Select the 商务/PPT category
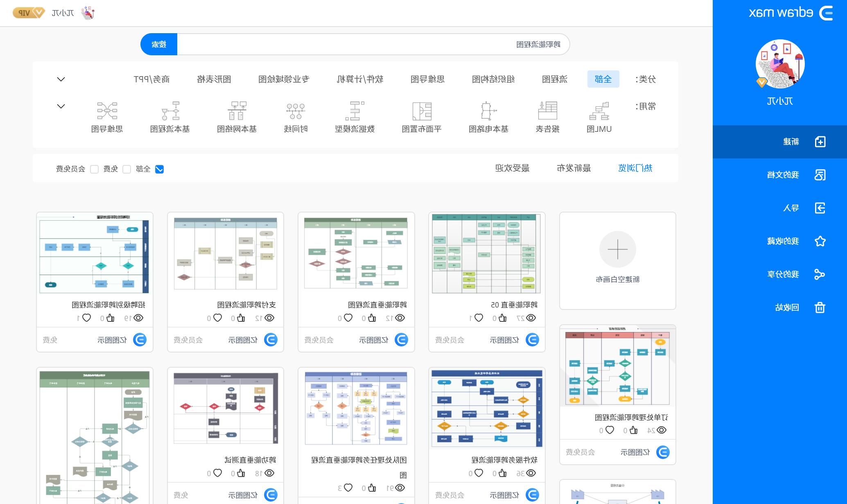The image size is (847, 504). click(151, 79)
